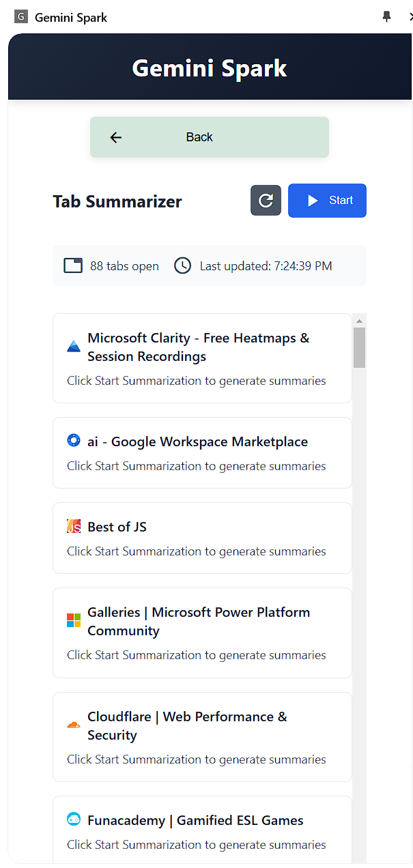Click the Gemini Spark extension logo icon

click(x=21, y=17)
